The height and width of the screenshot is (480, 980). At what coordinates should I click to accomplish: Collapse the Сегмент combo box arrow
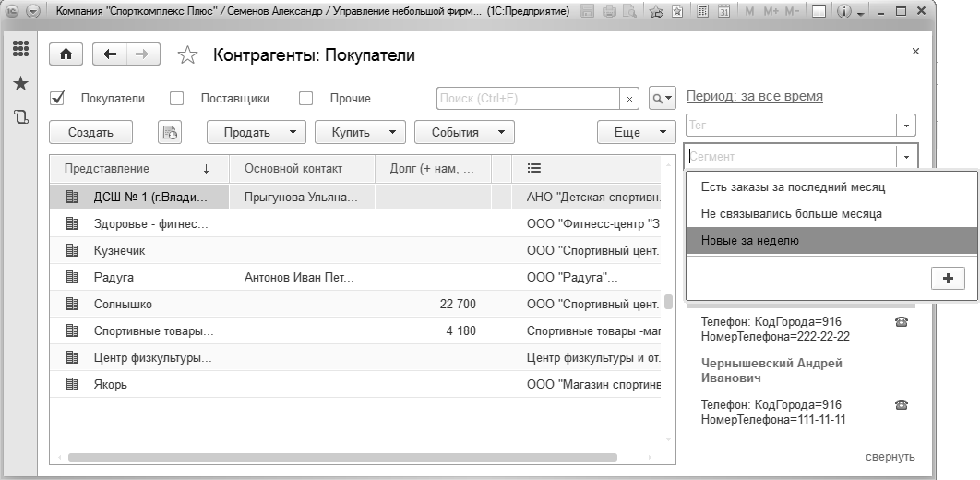906,157
